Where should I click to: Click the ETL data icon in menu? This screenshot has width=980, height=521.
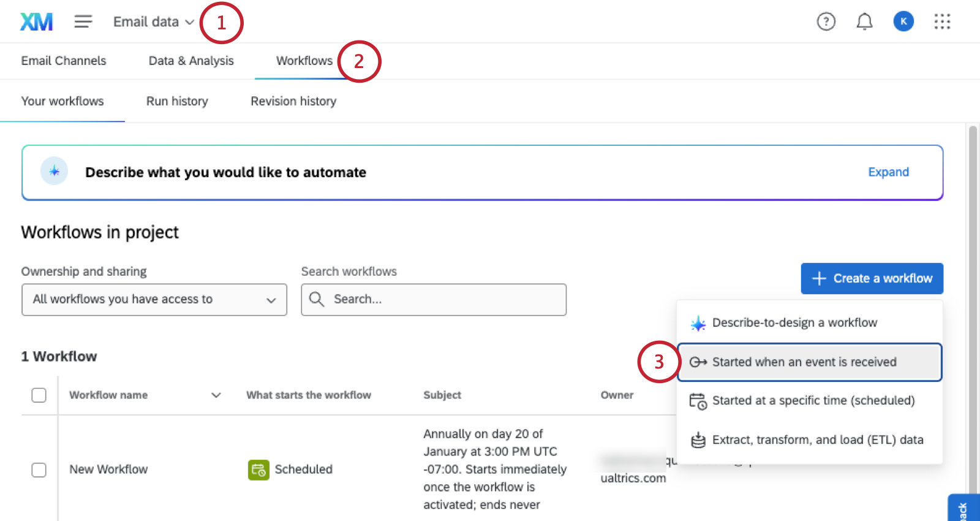[698, 440]
